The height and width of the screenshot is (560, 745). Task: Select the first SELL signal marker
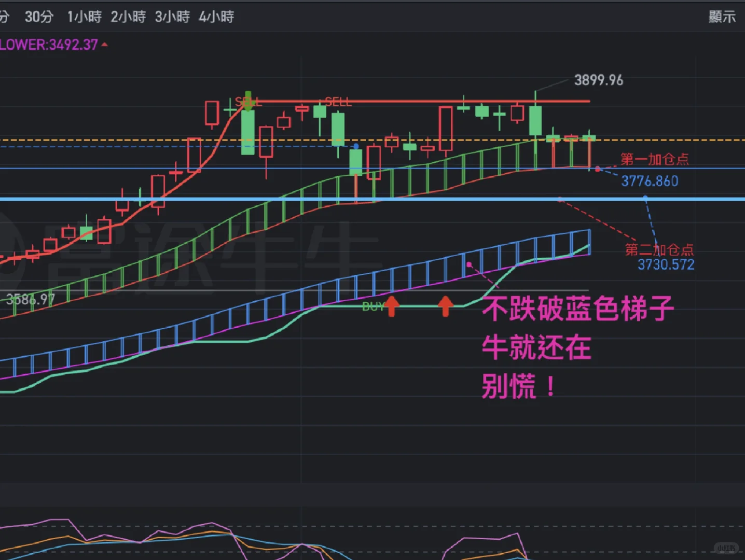[248, 102]
